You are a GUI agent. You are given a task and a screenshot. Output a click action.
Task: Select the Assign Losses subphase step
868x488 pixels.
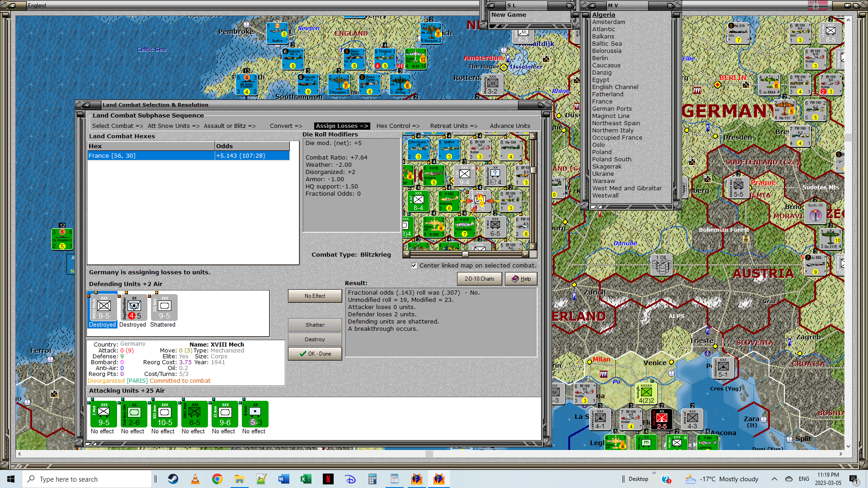tap(342, 126)
